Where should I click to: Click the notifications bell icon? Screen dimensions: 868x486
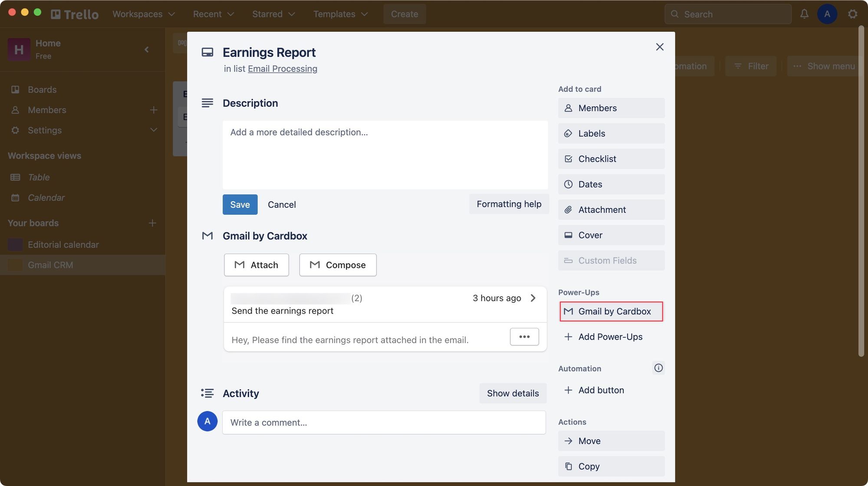tap(804, 14)
